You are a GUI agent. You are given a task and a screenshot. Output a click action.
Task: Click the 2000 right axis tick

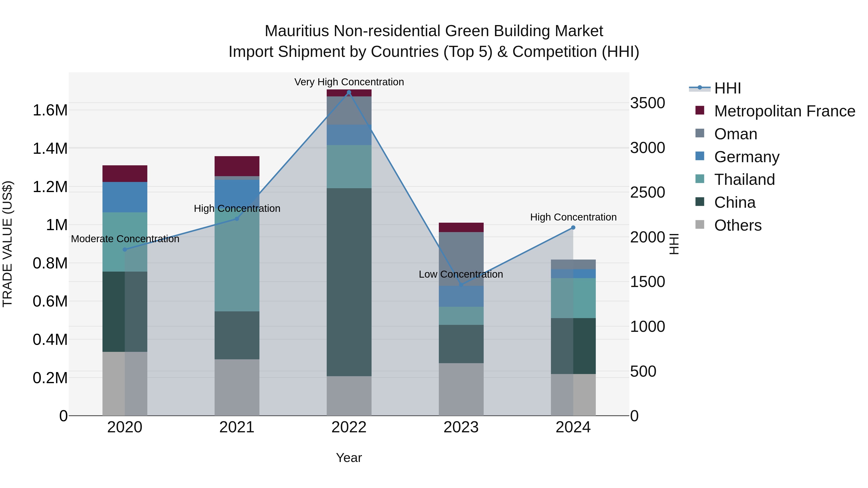(648, 237)
